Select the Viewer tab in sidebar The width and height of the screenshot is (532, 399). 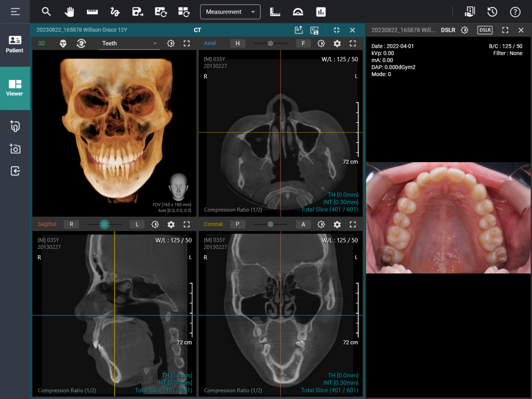coord(14,88)
